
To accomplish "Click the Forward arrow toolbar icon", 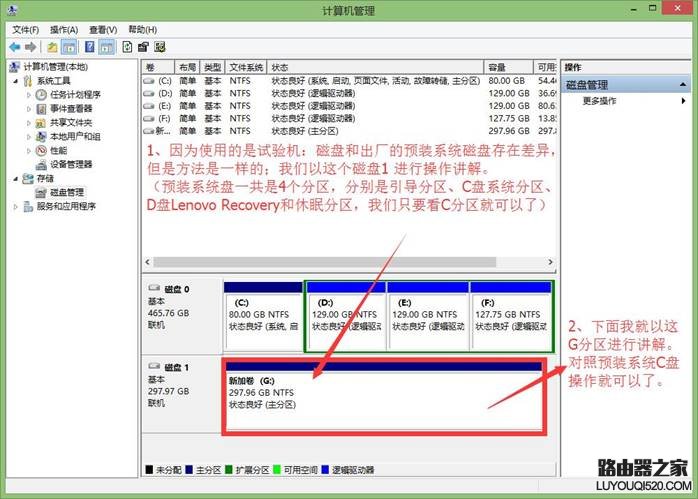I will 30,47.
